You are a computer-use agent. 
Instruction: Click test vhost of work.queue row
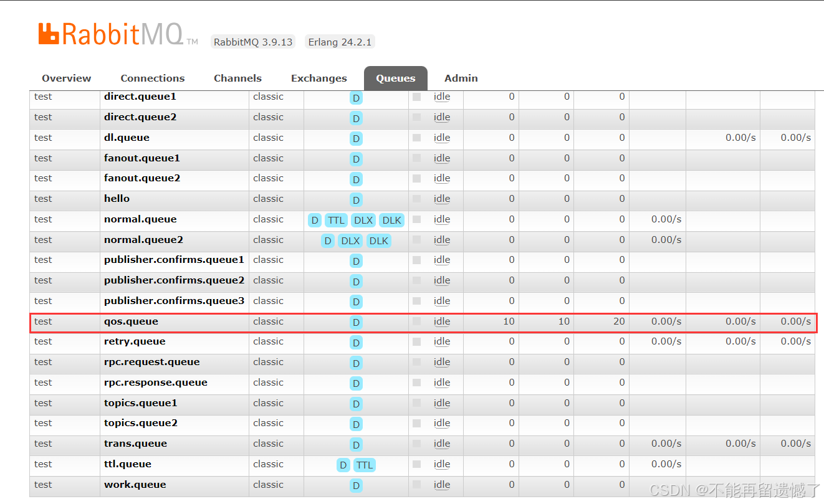43,485
